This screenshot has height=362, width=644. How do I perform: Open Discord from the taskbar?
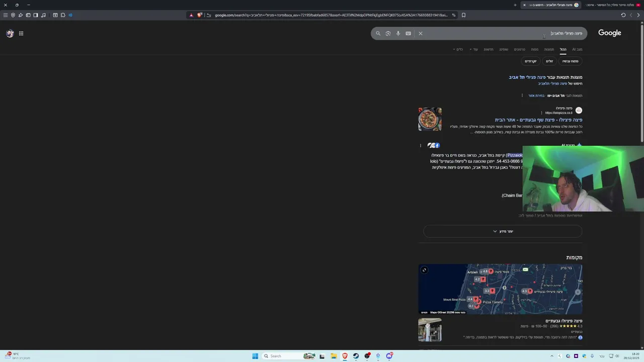(389, 356)
